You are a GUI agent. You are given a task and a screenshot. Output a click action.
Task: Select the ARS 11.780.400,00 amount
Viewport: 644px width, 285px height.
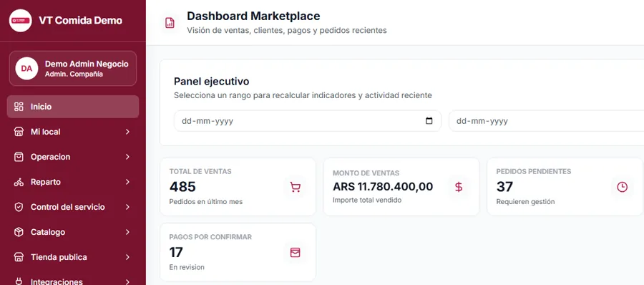383,187
